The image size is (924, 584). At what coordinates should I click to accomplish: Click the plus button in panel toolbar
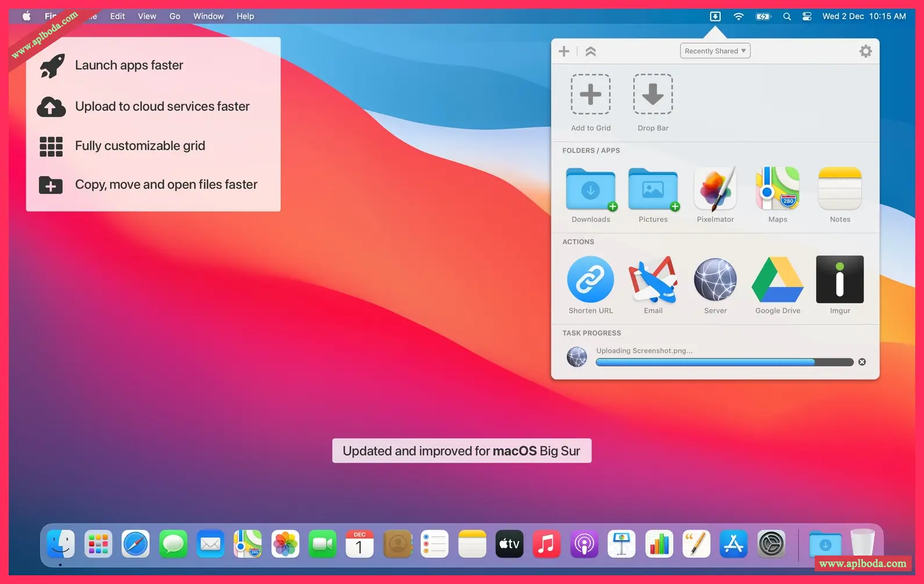(x=564, y=51)
